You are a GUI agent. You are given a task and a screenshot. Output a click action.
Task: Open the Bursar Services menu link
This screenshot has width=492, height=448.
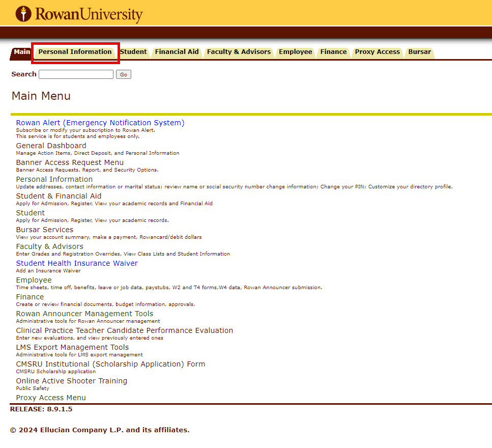pyautogui.click(x=44, y=230)
